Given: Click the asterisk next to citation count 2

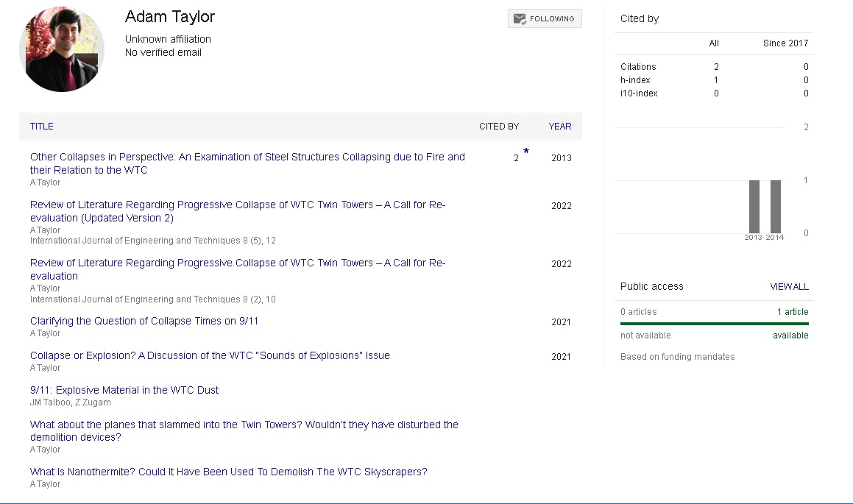Looking at the screenshot, I should pos(526,151).
